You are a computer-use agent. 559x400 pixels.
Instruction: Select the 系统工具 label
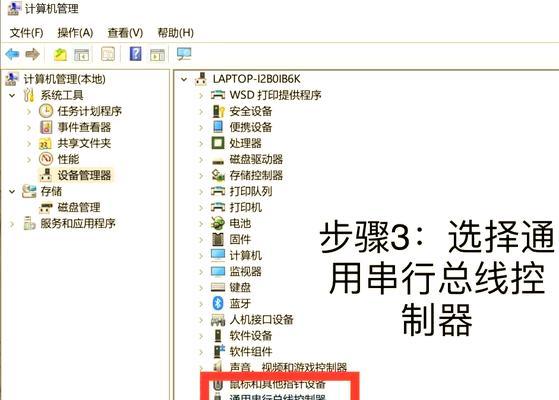coord(62,95)
